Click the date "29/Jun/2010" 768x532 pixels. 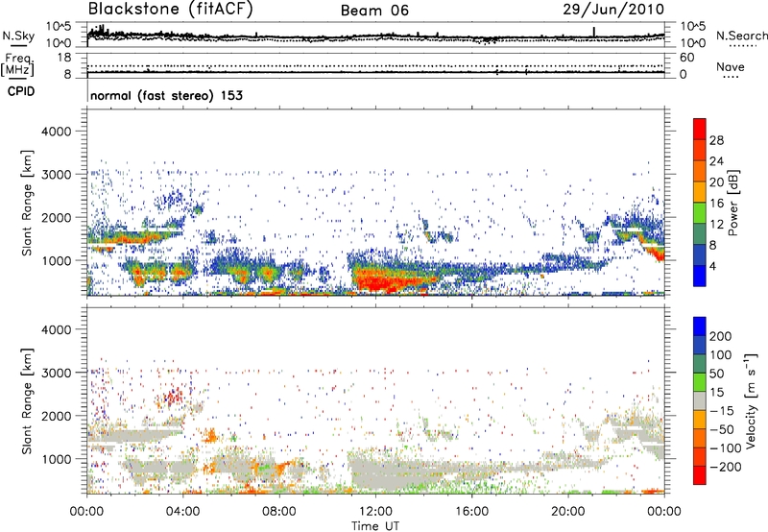tap(613, 9)
